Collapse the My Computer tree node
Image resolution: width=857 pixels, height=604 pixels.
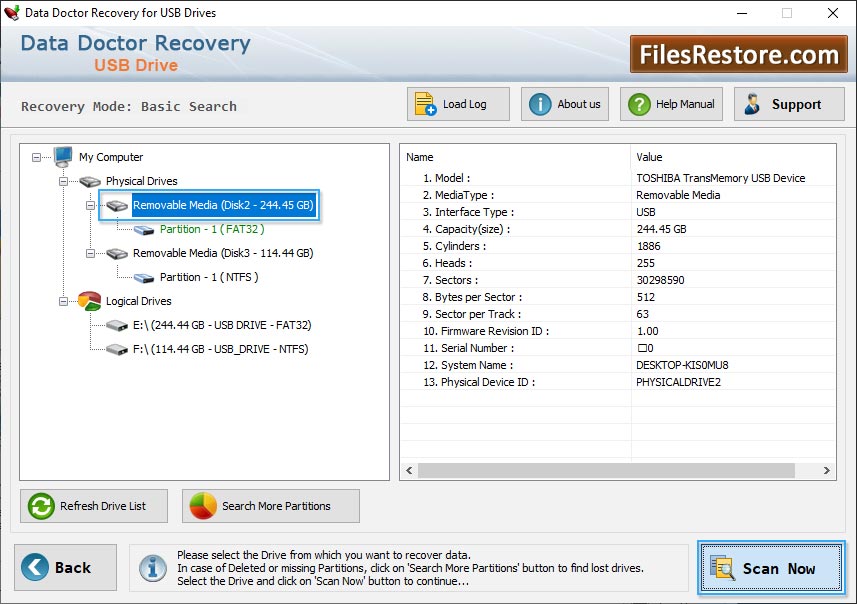tap(37, 157)
